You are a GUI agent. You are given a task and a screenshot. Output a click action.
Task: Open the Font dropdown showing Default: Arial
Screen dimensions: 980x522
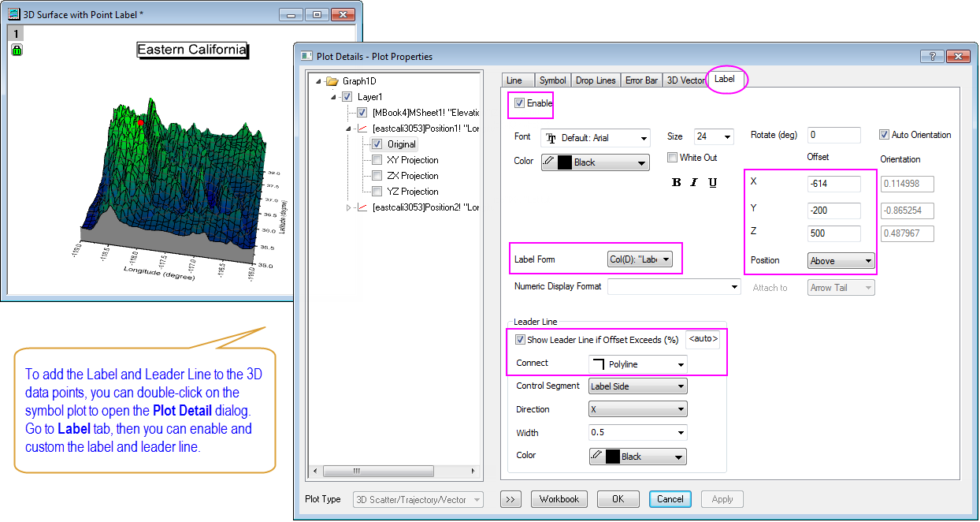[x=596, y=138]
